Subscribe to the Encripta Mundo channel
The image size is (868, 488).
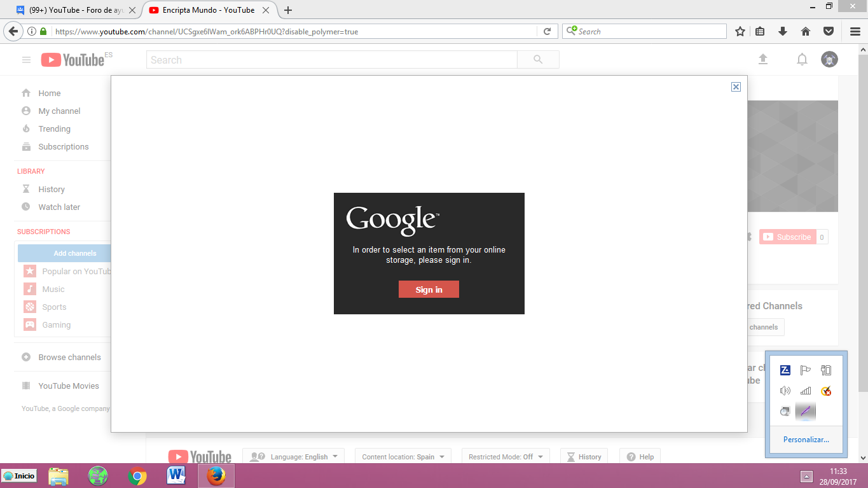pyautogui.click(x=787, y=237)
